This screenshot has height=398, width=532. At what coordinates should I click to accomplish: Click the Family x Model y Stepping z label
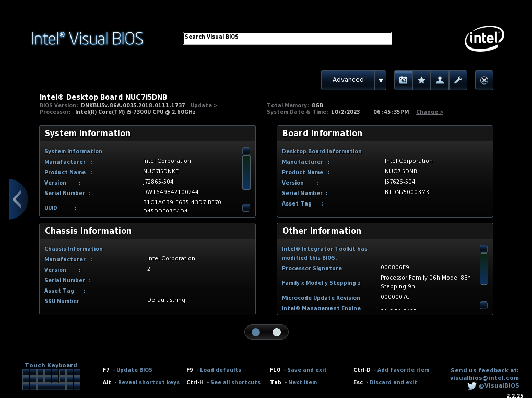[x=321, y=283]
